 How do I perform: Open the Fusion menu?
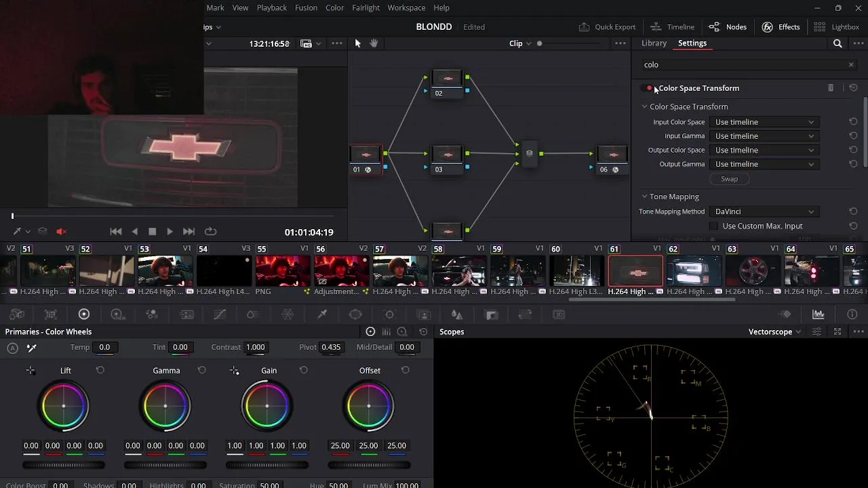[x=306, y=7]
